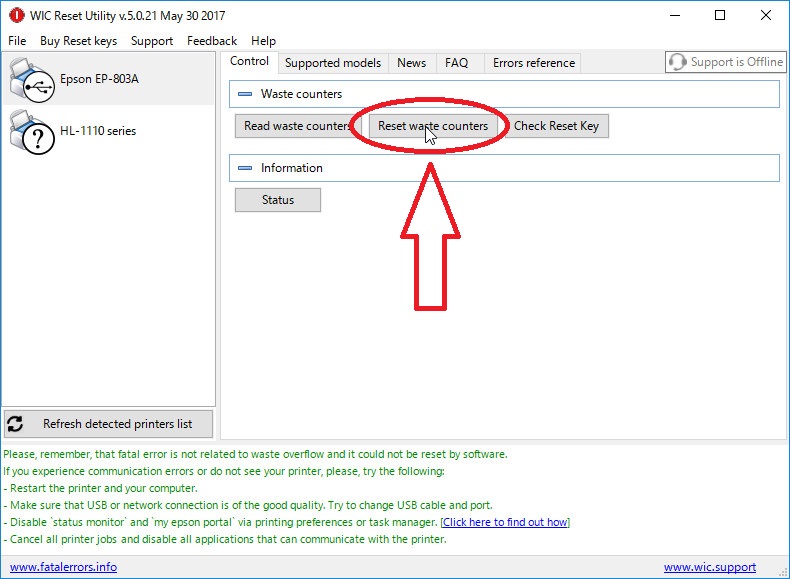Click the refresh arrows icon
Image resolution: width=790 pixels, height=579 pixels.
(16, 424)
